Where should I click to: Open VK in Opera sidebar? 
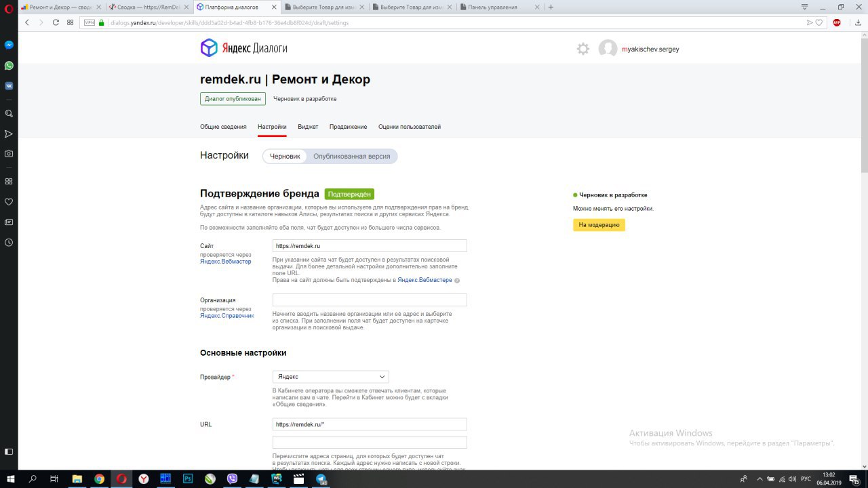(x=9, y=86)
